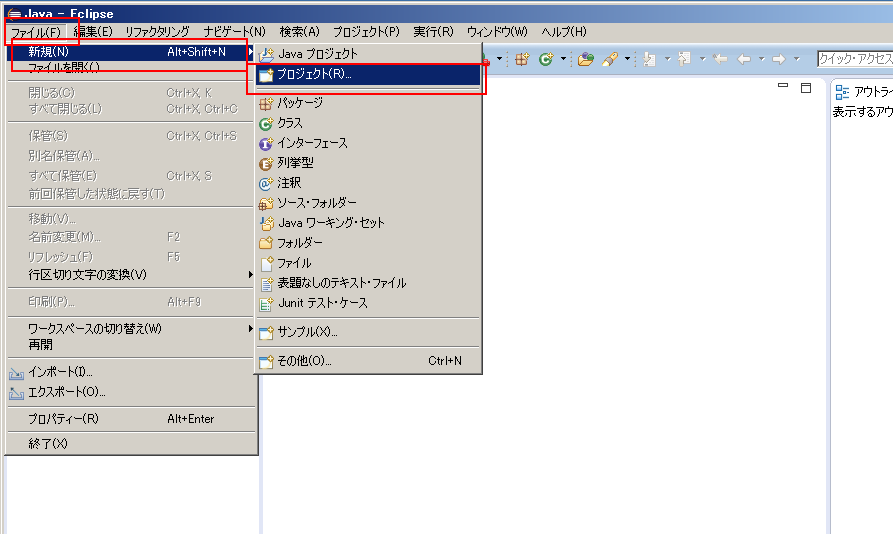The height and width of the screenshot is (534, 893).
Task: Open the 実行(R) menu
Action: tap(433, 32)
